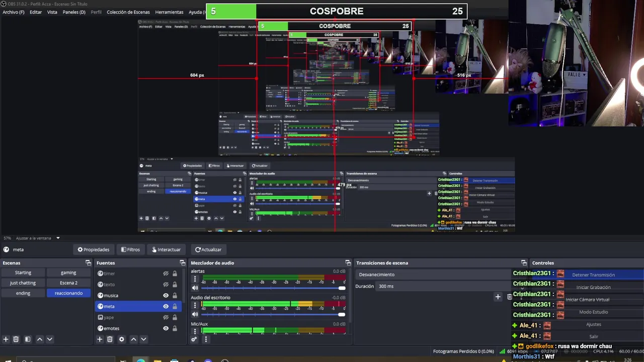Move scene up in Escenas toolbar
This screenshot has height=362, width=644.
coord(40,339)
